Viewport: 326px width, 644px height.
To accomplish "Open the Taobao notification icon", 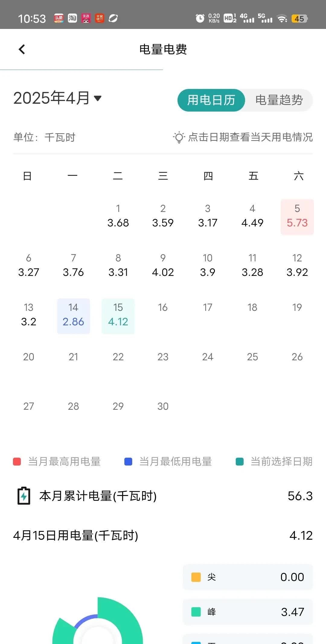I will pyautogui.click(x=72, y=18).
